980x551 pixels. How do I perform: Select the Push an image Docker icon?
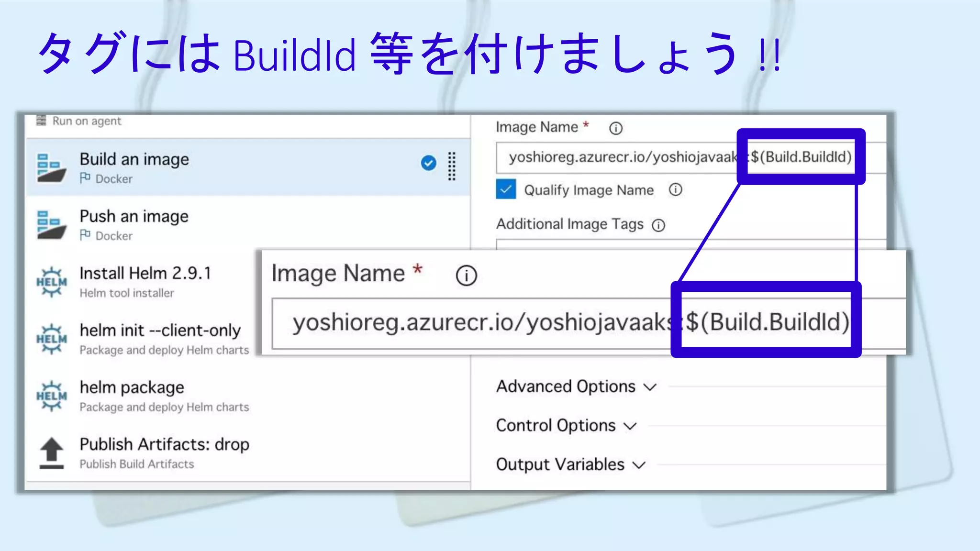click(x=51, y=225)
